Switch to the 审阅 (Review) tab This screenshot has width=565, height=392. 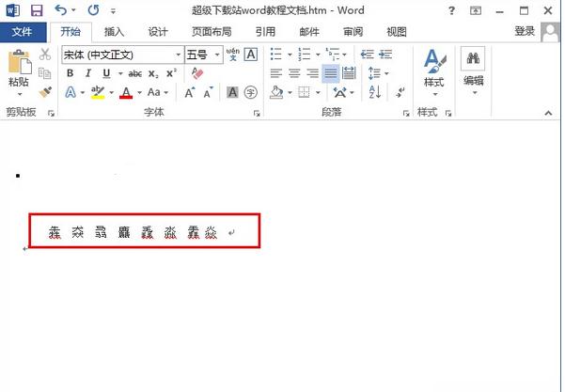click(353, 32)
